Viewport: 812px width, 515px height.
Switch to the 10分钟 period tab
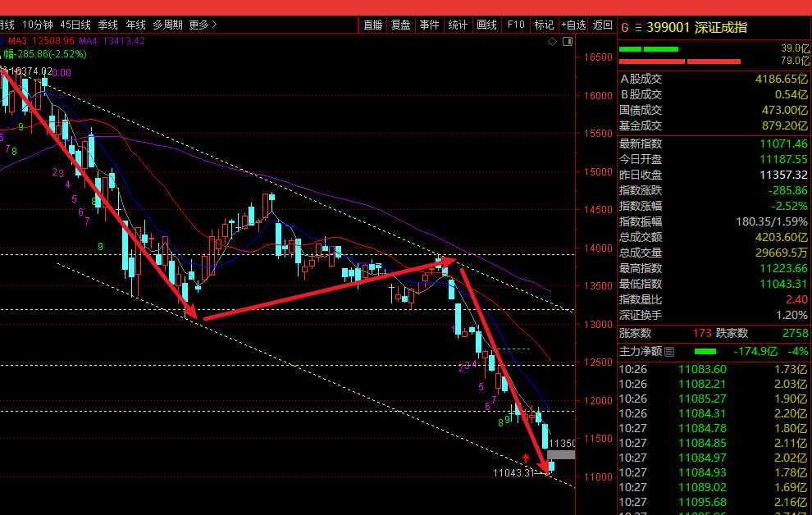tap(37, 25)
